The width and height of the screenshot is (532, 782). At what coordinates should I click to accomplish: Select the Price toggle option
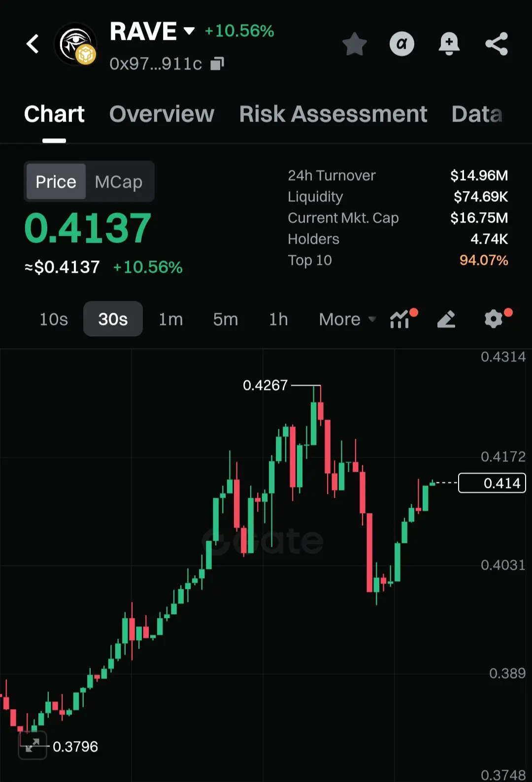coord(56,182)
